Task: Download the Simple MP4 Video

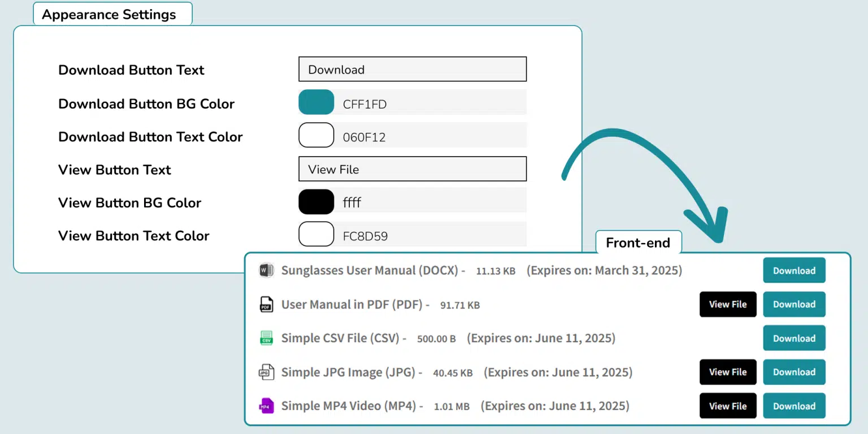Action: coord(794,406)
